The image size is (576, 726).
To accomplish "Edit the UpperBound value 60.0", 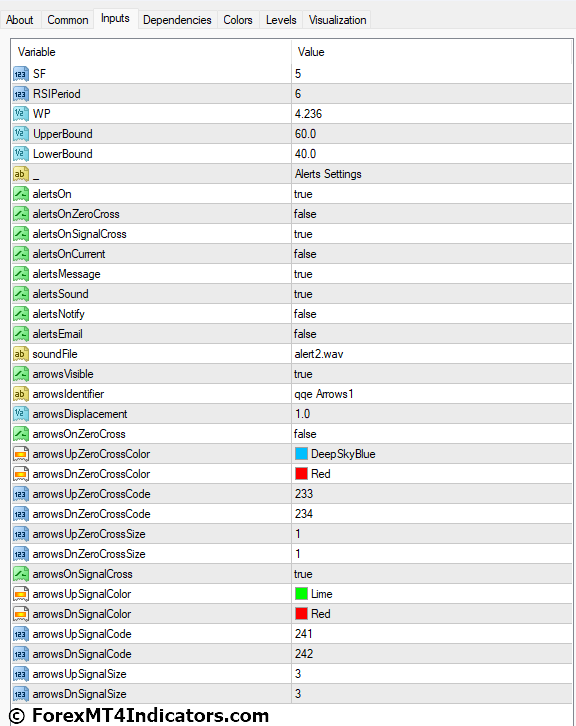I will (x=306, y=134).
